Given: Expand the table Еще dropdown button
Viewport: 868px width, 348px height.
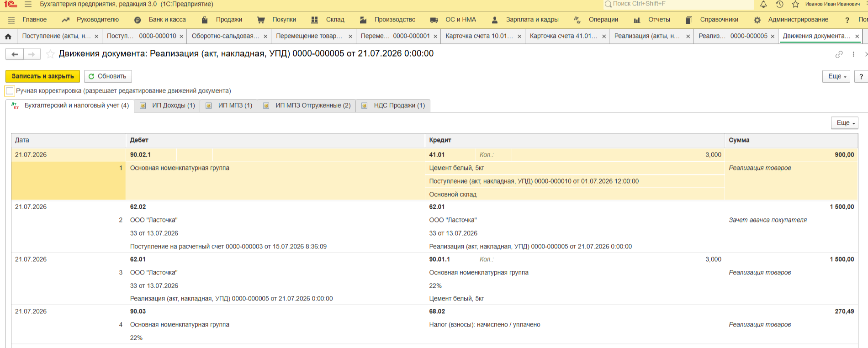Looking at the screenshot, I should click(845, 123).
